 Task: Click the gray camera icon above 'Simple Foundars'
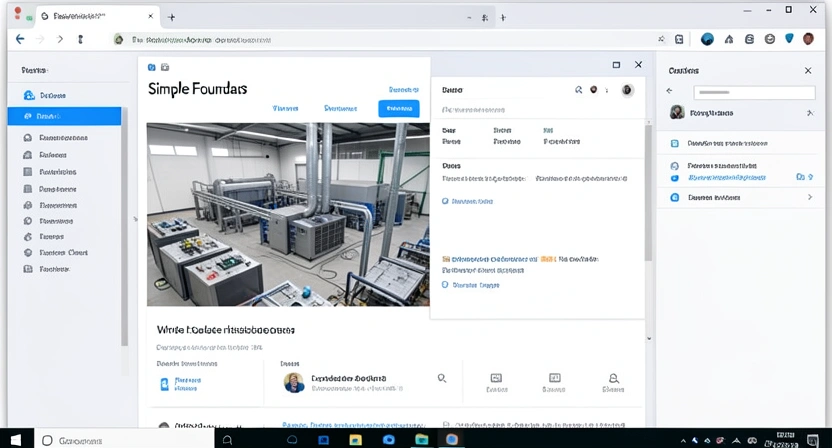pos(165,67)
